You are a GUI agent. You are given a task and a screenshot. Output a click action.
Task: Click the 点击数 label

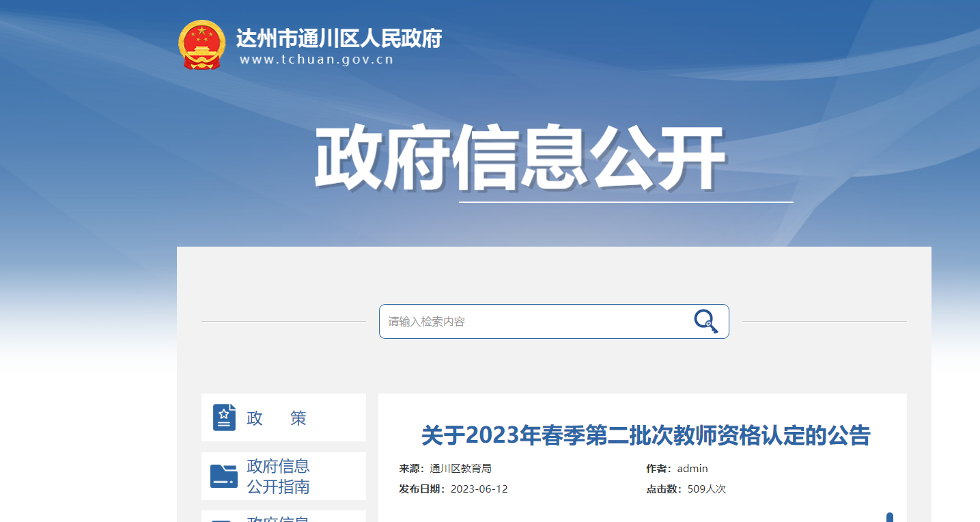click(x=664, y=489)
